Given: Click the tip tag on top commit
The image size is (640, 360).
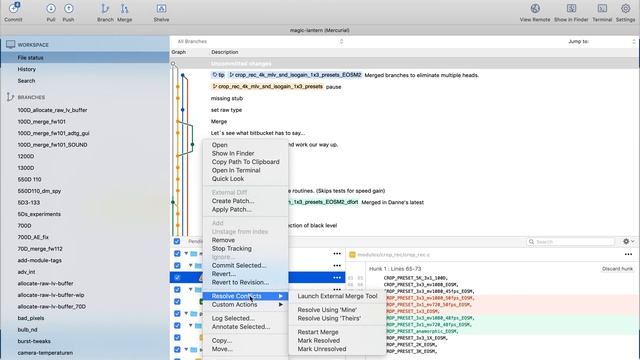Looking at the screenshot, I should coord(218,75).
